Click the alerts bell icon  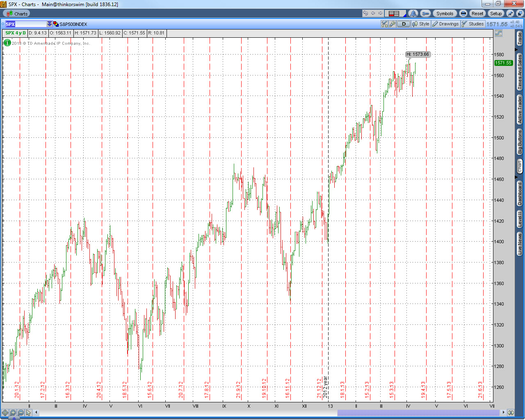413,14
